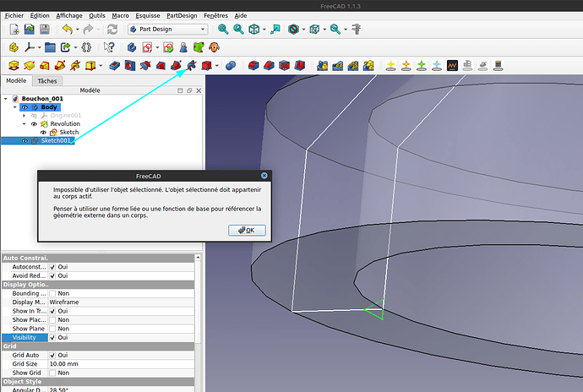The width and height of the screenshot is (583, 392).
Task: Open the additive primitive dropdown arrow
Action: (101, 66)
